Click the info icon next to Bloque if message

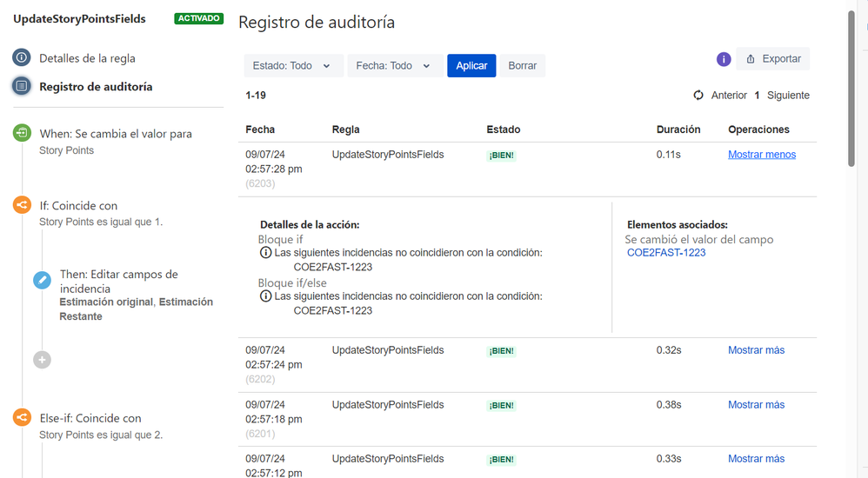[x=266, y=253]
